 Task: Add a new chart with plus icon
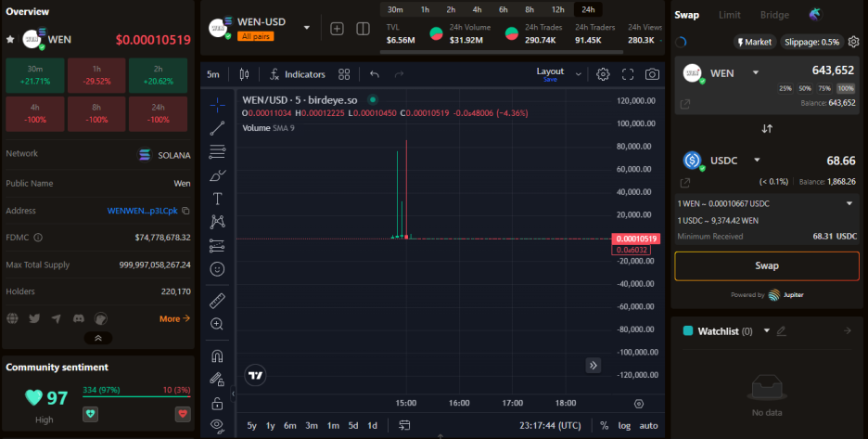click(x=338, y=28)
